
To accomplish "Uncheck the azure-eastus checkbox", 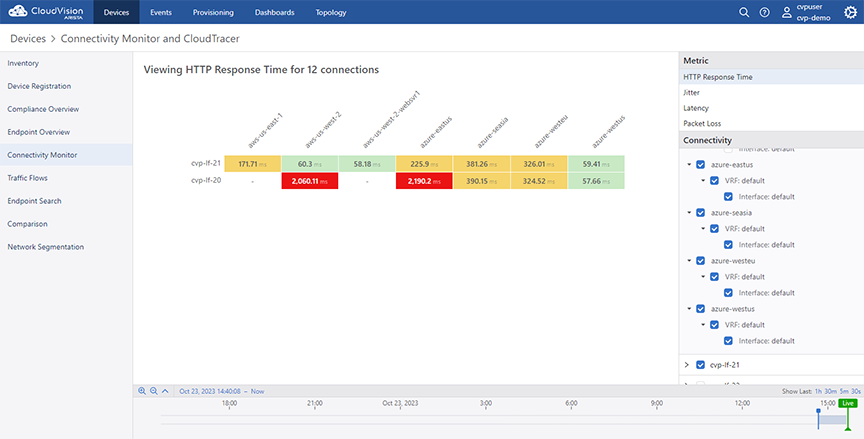I will [x=700, y=165].
